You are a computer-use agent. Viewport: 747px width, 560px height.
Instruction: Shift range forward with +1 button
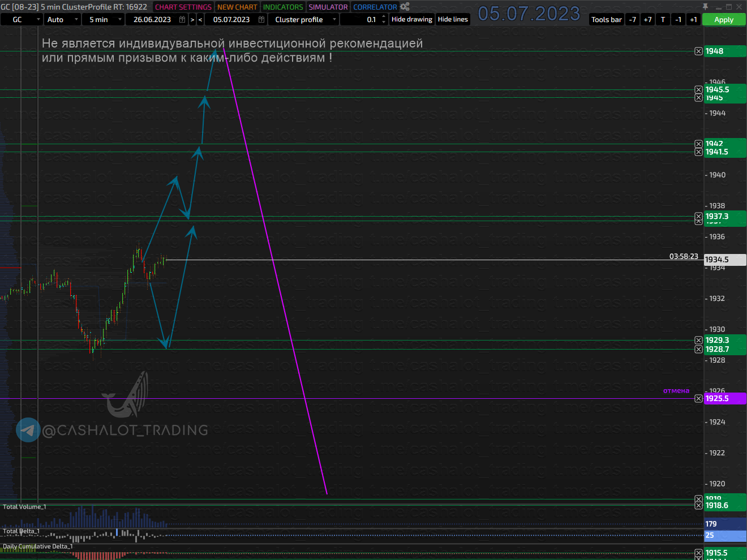tap(694, 19)
